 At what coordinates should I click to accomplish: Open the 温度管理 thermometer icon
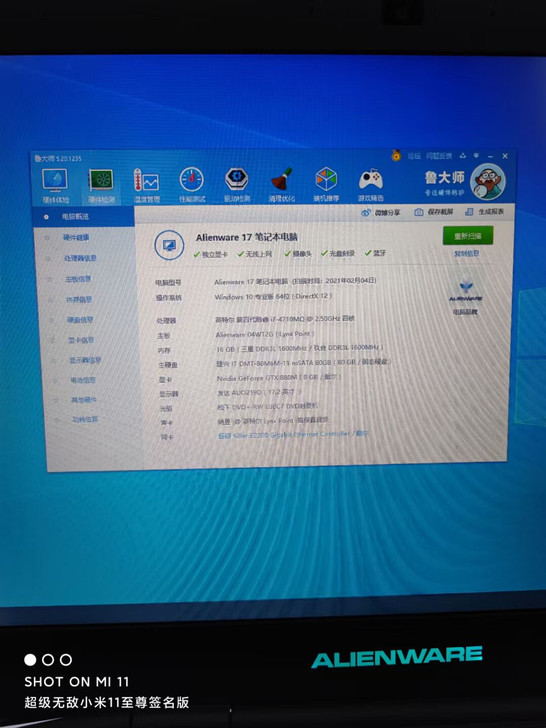point(146,185)
